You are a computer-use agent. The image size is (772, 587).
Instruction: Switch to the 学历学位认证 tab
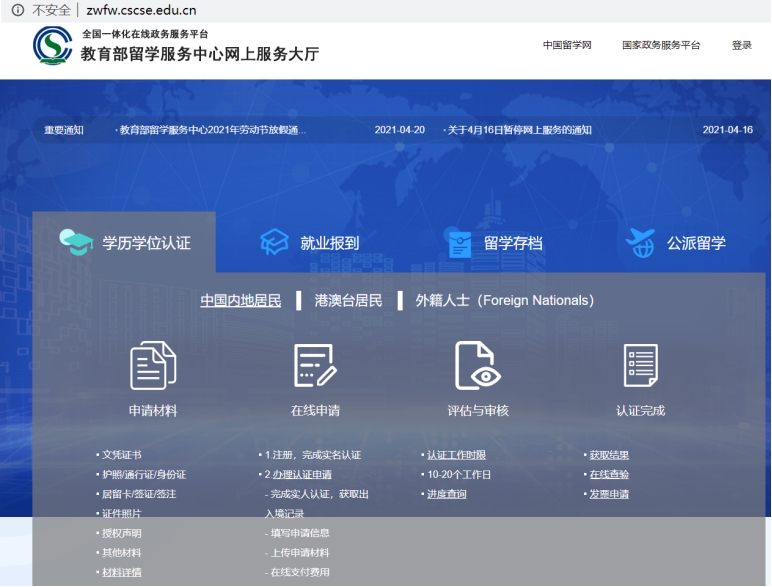[124, 242]
